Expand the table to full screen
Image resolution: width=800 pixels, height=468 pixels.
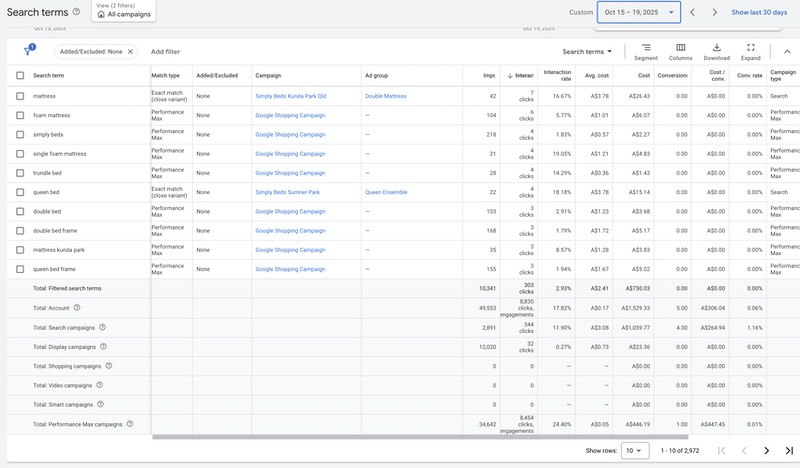751,52
